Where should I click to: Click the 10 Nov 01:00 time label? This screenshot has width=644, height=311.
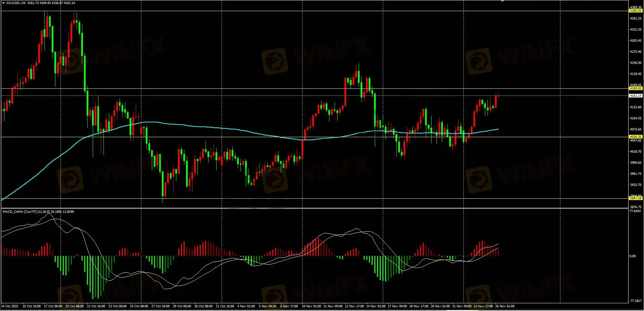[x=311, y=306]
